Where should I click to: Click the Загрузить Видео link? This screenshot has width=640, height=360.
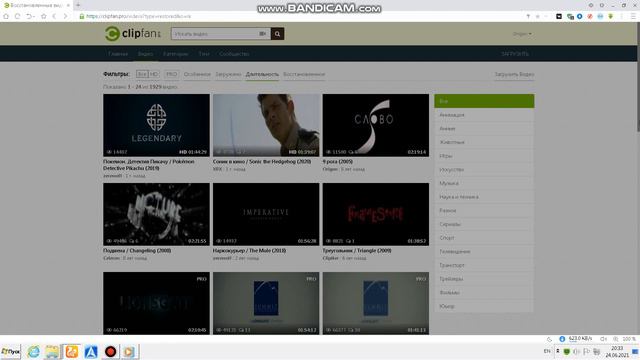coord(514,74)
